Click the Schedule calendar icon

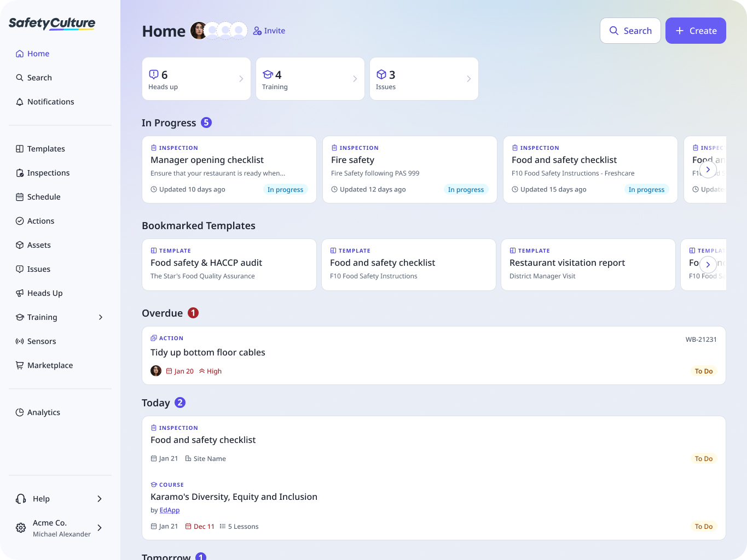coord(20,197)
